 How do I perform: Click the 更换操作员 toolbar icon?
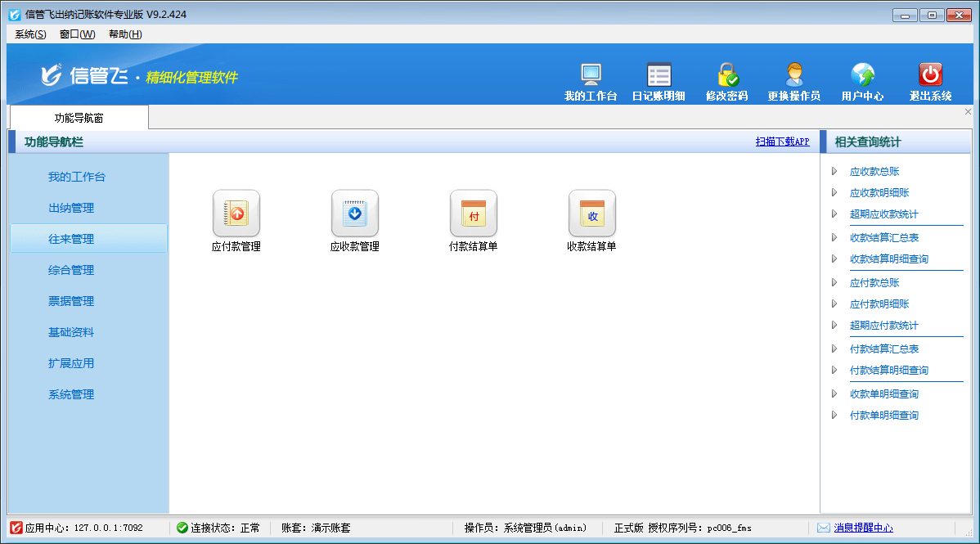793,79
